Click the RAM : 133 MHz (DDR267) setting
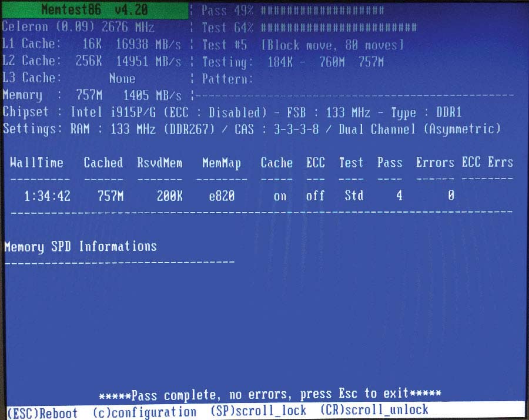The height and width of the screenshot is (420, 529). [x=142, y=129]
